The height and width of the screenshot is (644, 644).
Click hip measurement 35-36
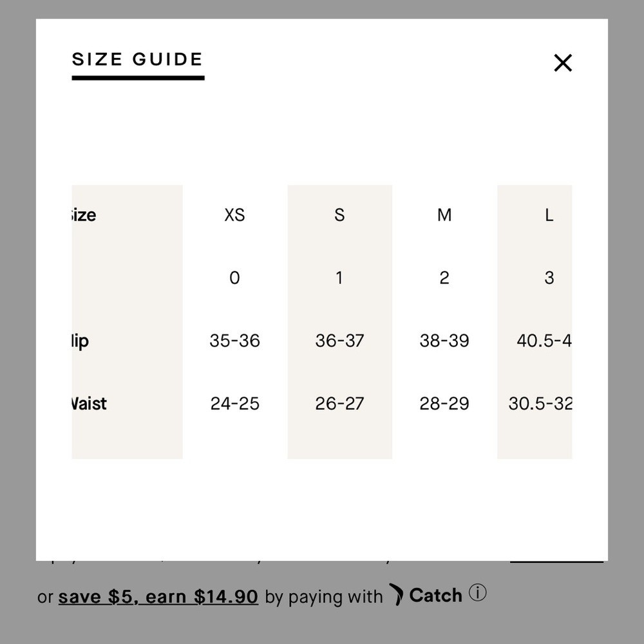point(234,341)
